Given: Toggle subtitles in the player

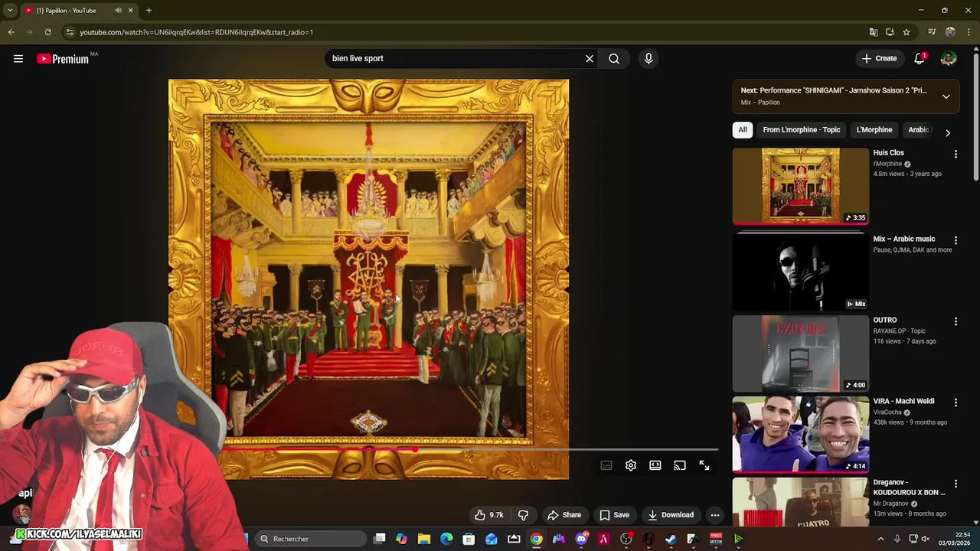Looking at the screenshot, I should (x=606, y=465).
